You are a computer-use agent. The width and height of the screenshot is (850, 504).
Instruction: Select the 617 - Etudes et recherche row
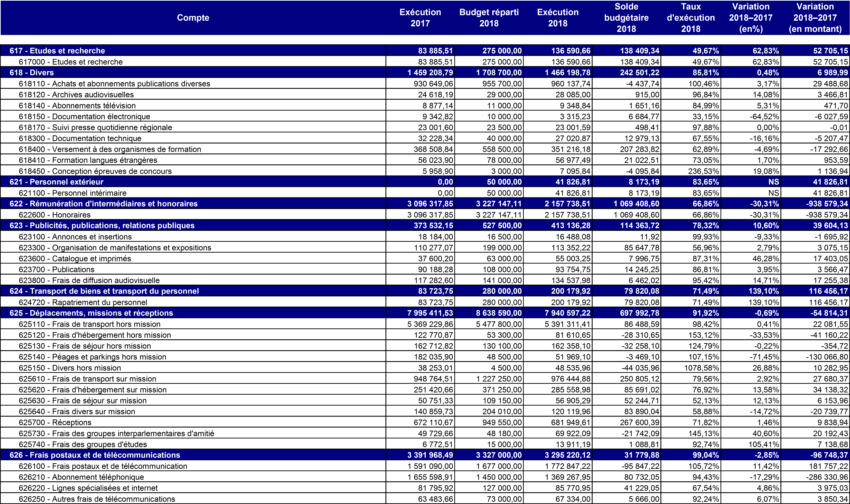click(x=57, y=51)
